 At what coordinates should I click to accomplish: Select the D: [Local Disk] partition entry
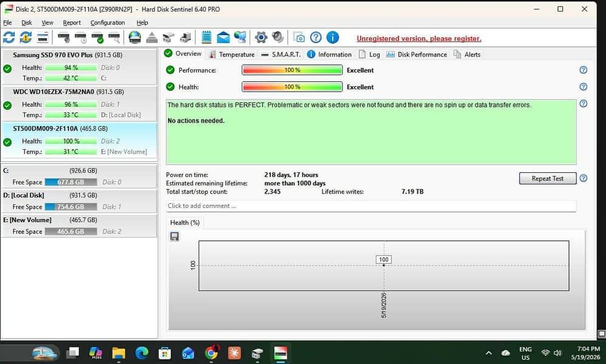pyautogui.click(x=79, y=201)
